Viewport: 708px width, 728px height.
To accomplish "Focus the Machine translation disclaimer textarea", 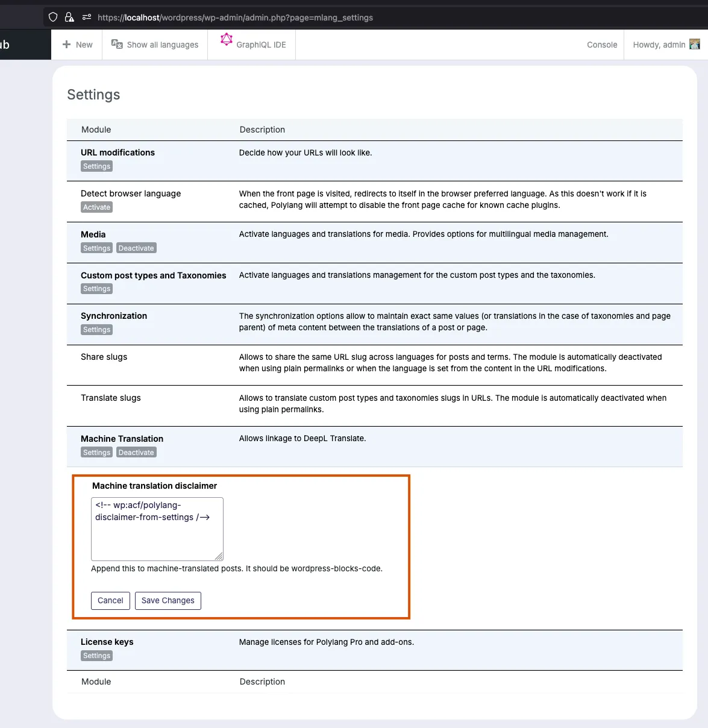I will [157, 529].
